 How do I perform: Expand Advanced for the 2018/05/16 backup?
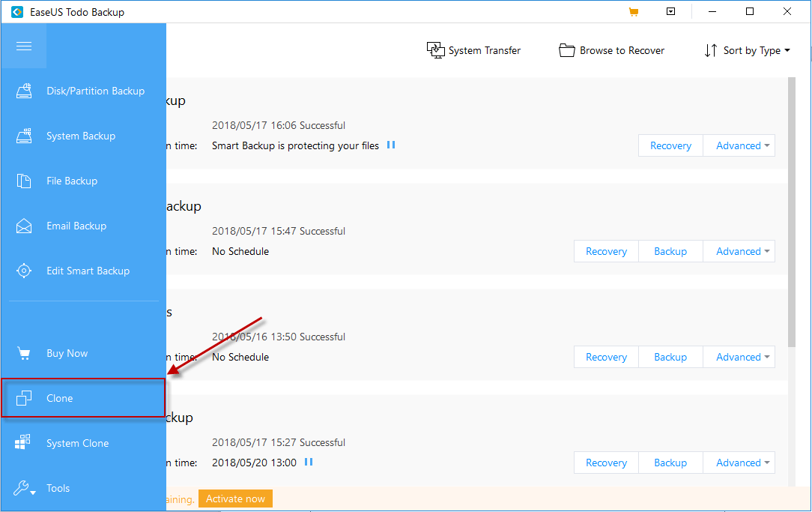pos(739,357)
